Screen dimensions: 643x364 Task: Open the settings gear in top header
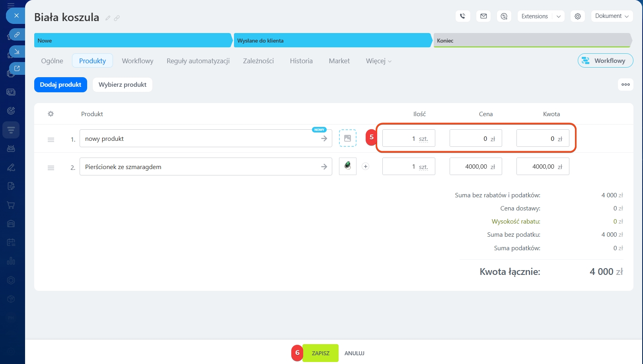(577, 16)
